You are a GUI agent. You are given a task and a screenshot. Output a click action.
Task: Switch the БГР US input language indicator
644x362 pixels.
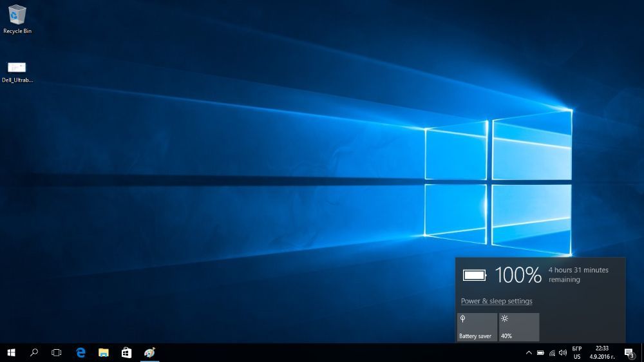[x=577, y=352]
